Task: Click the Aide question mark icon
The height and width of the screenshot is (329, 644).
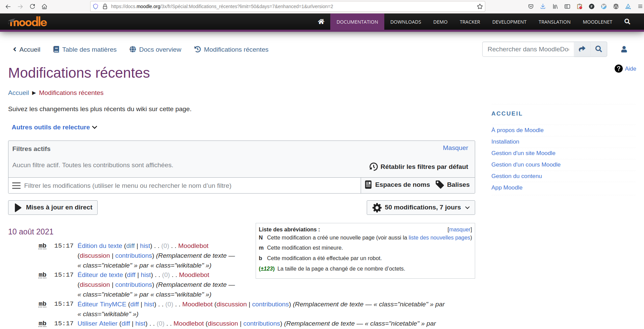Action: pyautogui.click(x=618, y=69)
